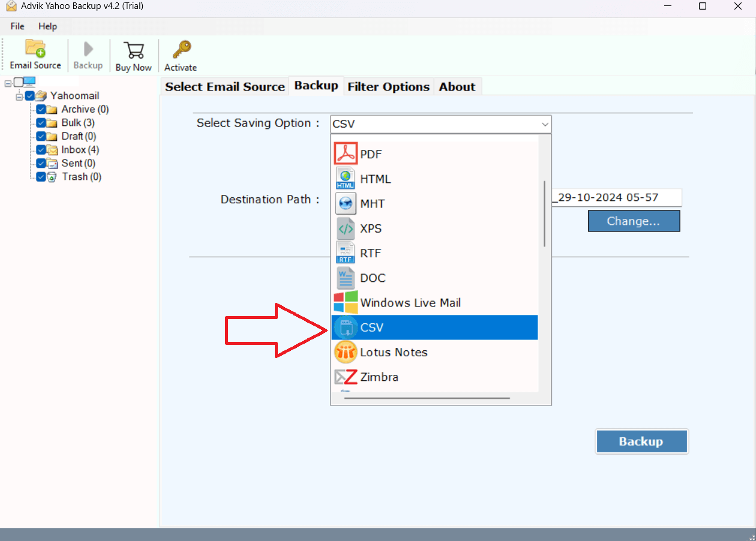Viewport: 756px width, 541px height.
Task: Switch to the Backup tab
Action: coord(316,86)
